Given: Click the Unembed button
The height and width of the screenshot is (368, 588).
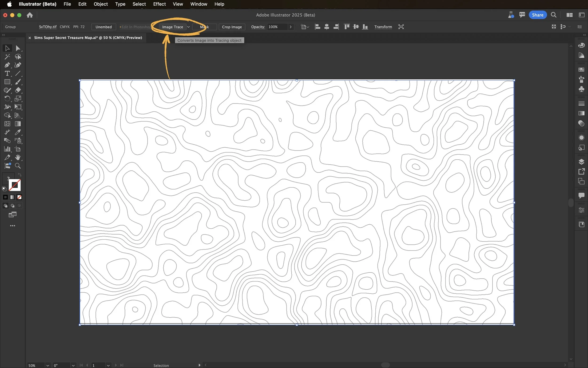Looking at the screenshot, I should (x=103, y=27).
